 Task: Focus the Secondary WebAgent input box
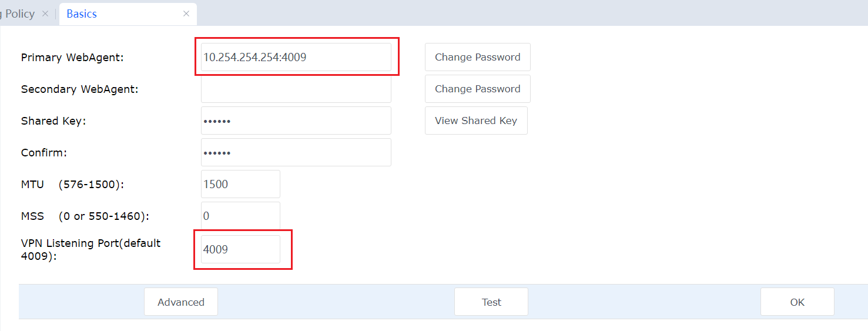coord(296,89)
